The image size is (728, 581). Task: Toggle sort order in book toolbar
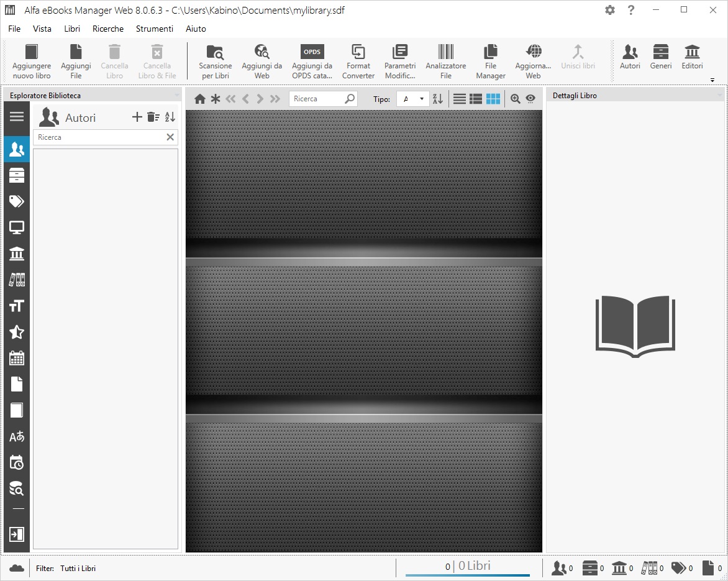click(x=437, y=98)
